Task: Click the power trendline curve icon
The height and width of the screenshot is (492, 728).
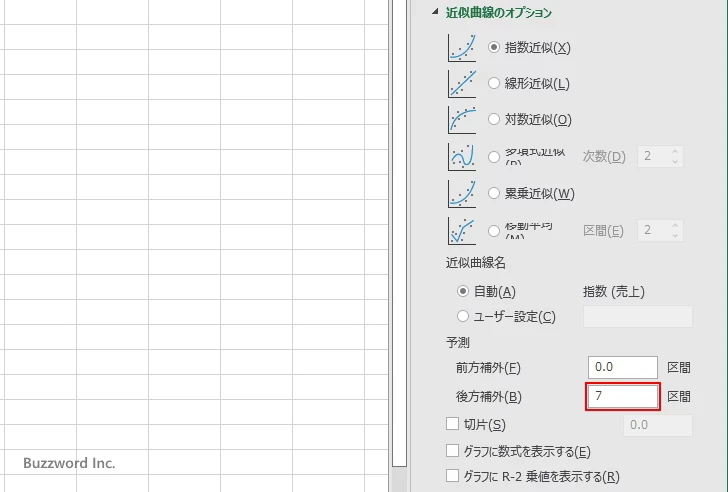Action: click(462, 193)
